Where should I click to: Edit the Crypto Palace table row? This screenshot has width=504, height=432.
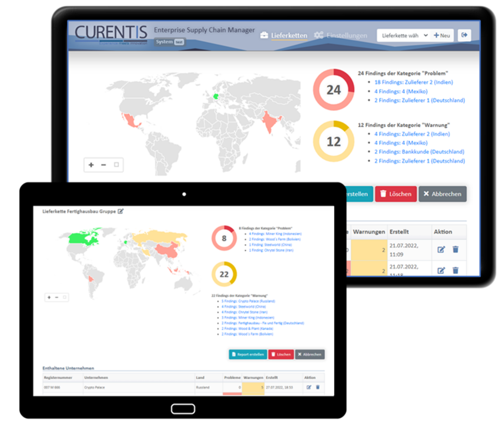309,387
